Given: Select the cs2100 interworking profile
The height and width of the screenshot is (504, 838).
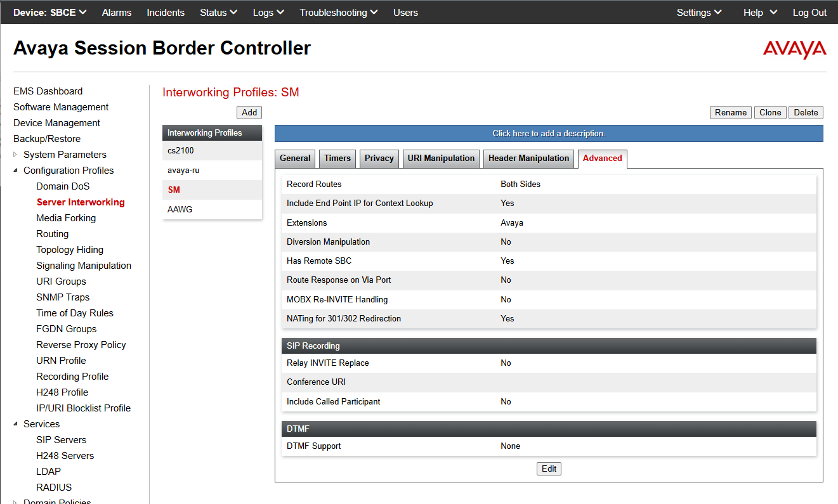Looking at the screenshot, I should [x=181, y=151].
